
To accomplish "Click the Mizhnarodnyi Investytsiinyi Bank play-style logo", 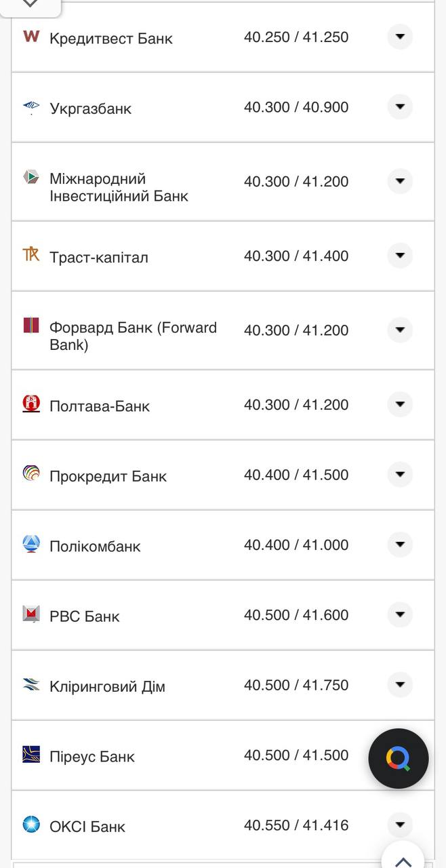I will point(30,178).
